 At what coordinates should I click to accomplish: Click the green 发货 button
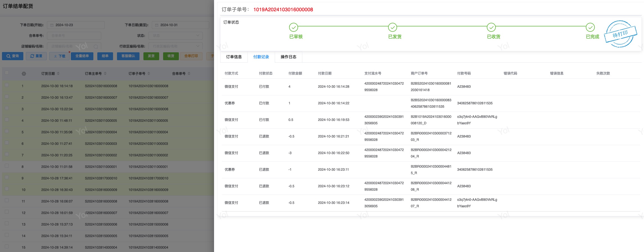click(151, 56)
